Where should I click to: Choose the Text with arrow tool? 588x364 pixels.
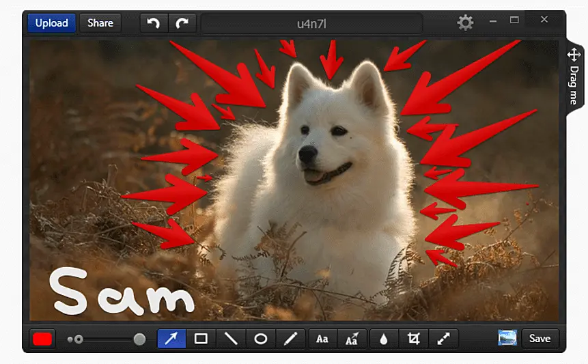352,339
